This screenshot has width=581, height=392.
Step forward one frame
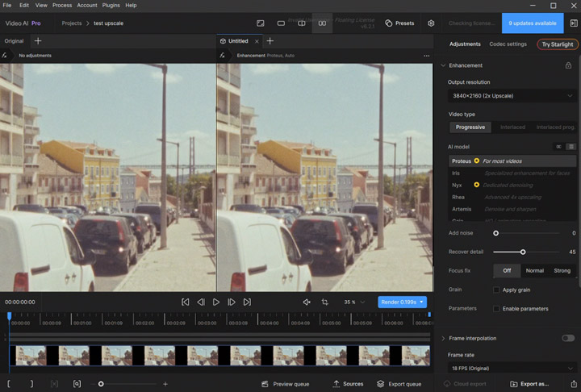point(232,302)
